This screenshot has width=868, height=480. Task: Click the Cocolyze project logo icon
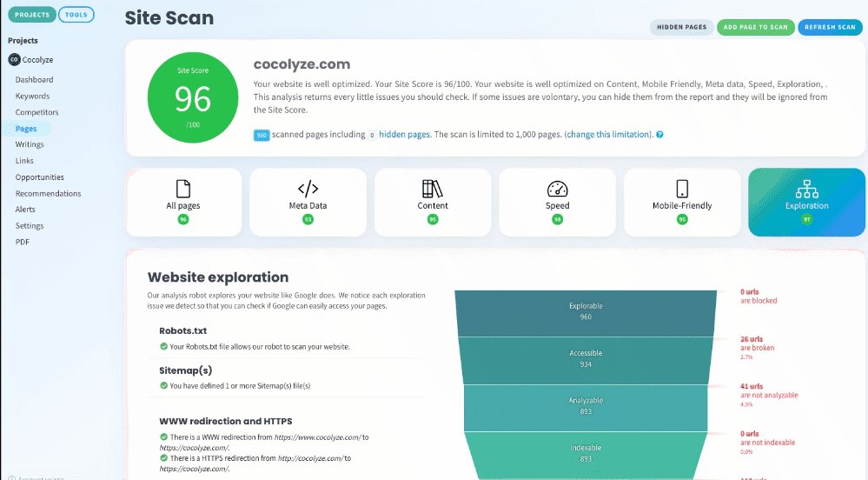(x=15, y=60)
